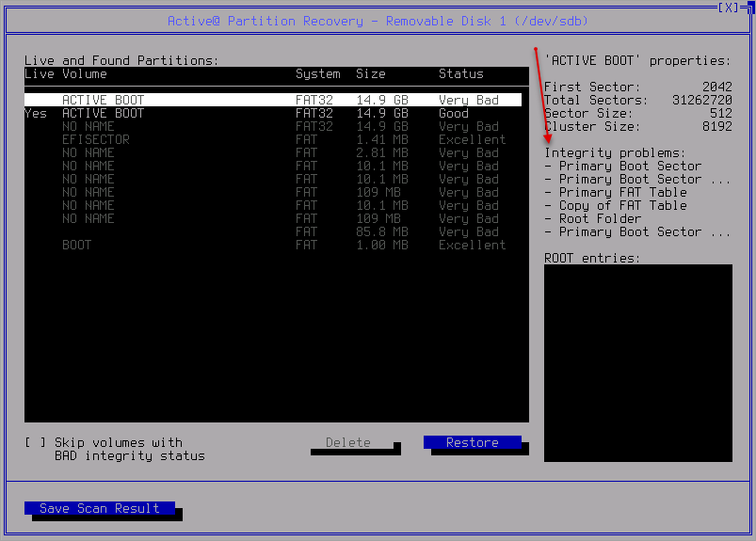Click the Sector Size value 512
Image resolution: width=756 pixels, height=541 pixels.
(x=721, y=113)
